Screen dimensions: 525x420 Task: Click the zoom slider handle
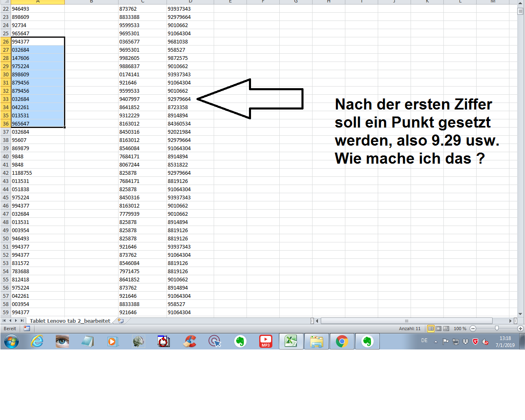pyautogui.click(x=497, y=329)
